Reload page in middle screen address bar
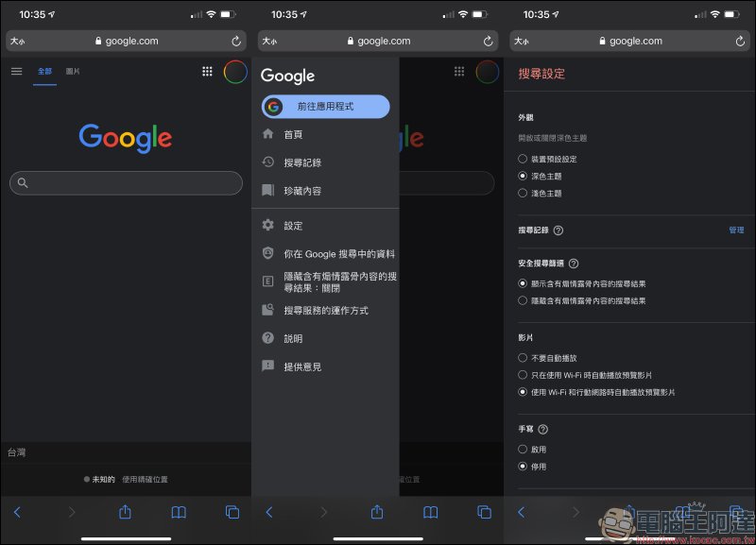Viewport: 756px width, 545px height. click(488, 41)
